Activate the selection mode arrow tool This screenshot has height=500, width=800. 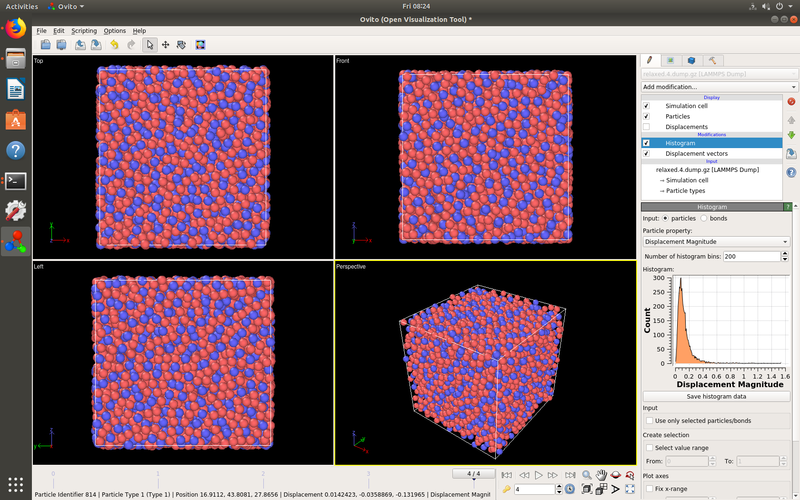(149, 45)
